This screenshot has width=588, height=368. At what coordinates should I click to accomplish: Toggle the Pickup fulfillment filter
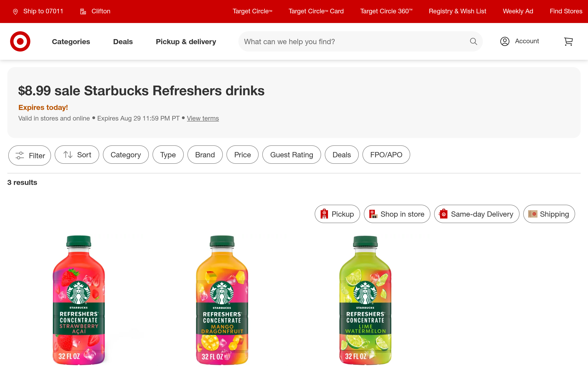pos(337,214)
